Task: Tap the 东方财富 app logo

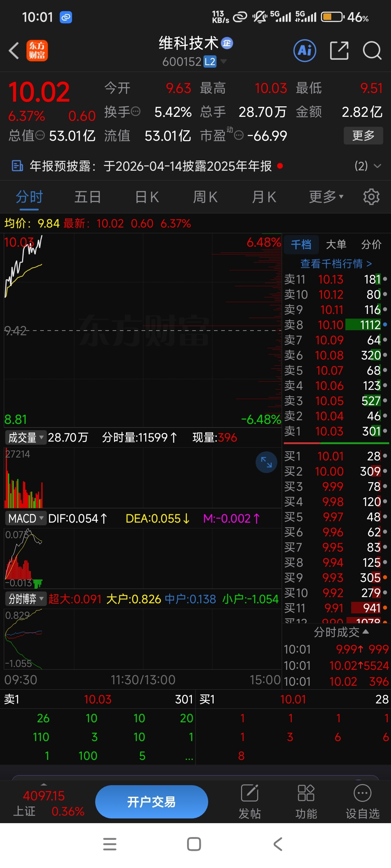Action: point(37,50)
